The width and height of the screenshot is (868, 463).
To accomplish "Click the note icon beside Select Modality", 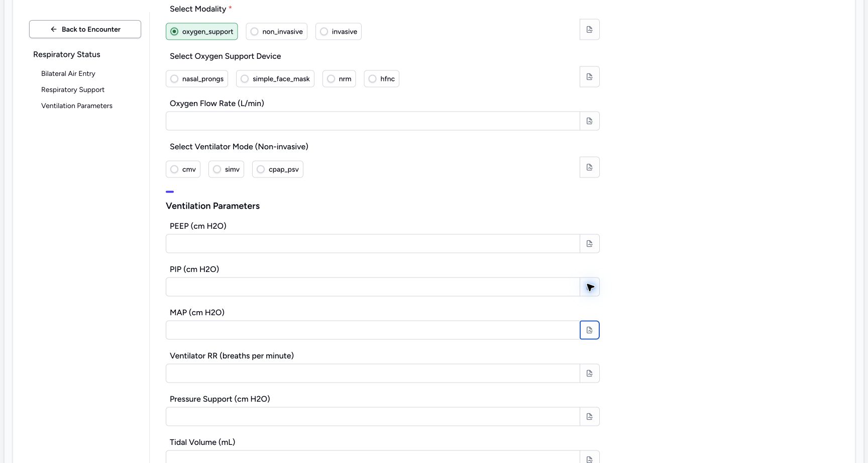I will point(590,30).
